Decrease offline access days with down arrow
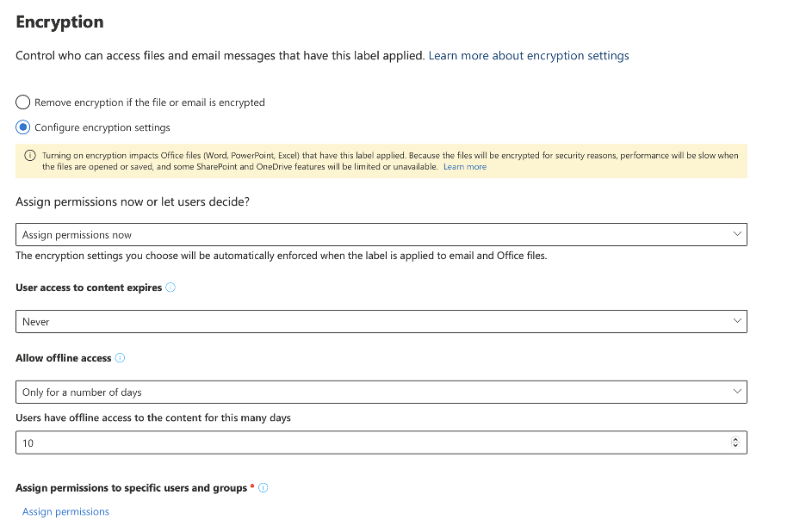This screenshot has width=806, height=532. tap(735, 446)
